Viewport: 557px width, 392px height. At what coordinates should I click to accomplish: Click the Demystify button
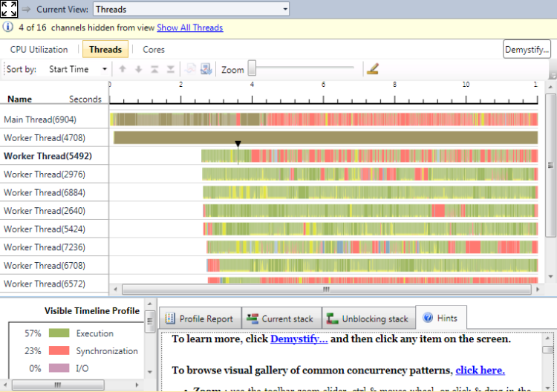[x=527, y=49]
